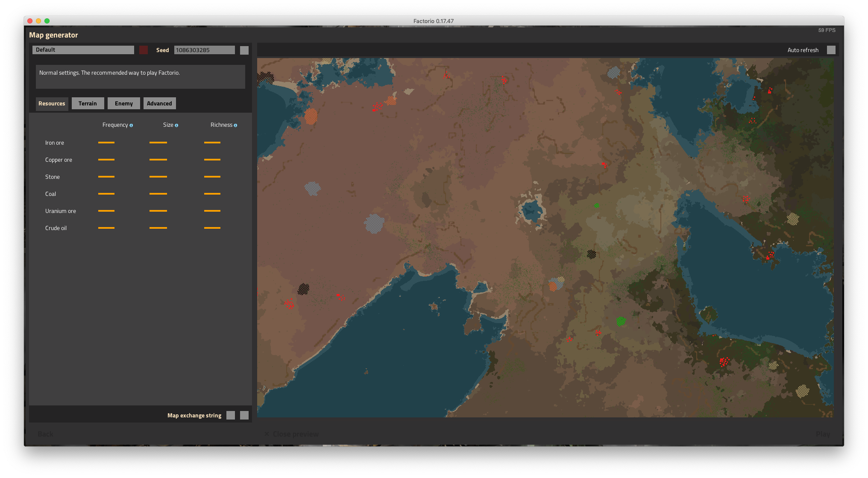Viewport: 868px width, 478px height.
Task: Click the map preview image
Action: (545, 238)
